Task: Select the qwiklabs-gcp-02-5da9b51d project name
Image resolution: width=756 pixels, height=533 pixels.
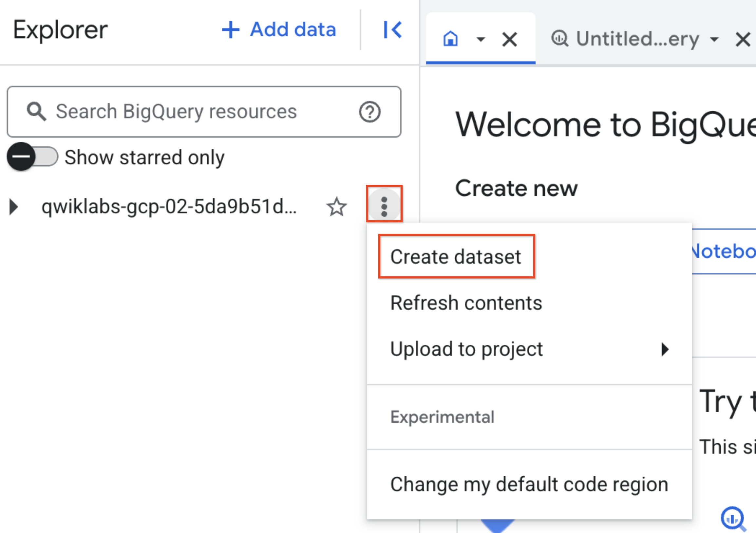Action: point(169,207)
